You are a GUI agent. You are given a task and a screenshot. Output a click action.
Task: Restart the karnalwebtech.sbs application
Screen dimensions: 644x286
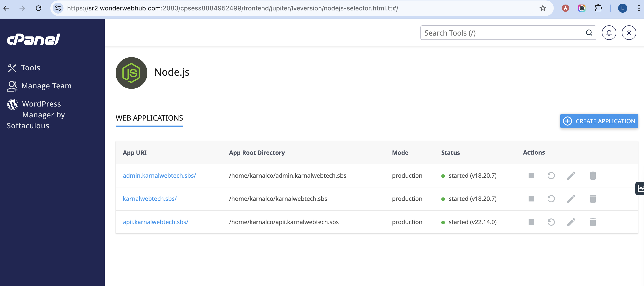tap(551, 199)
